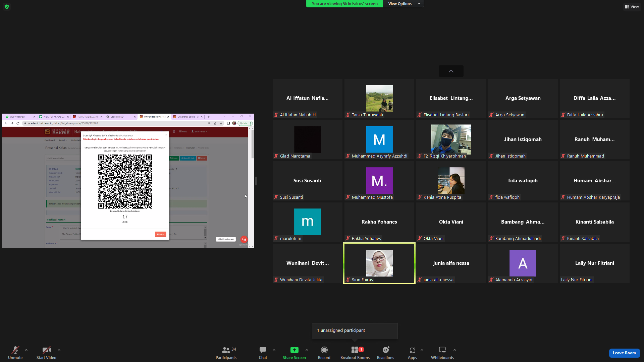The image size is (644, 362).
Task: Open the Chat panel
Action: 263,353
